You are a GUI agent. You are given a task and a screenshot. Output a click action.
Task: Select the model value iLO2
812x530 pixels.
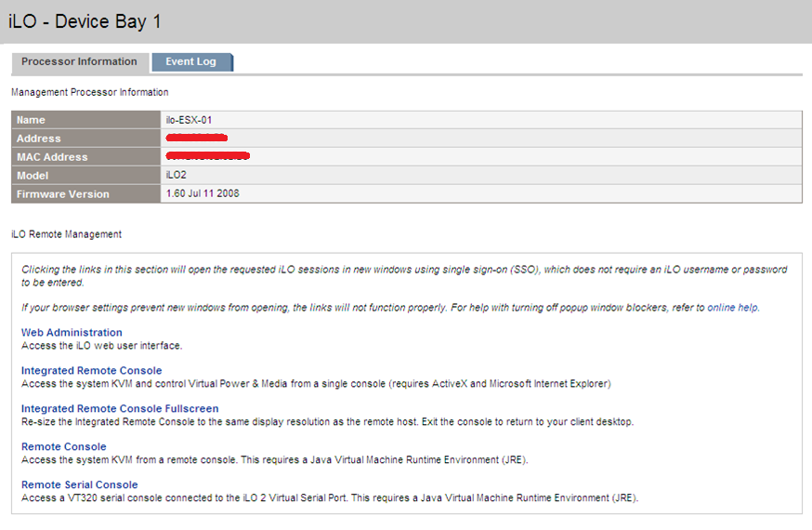(177, 175)
